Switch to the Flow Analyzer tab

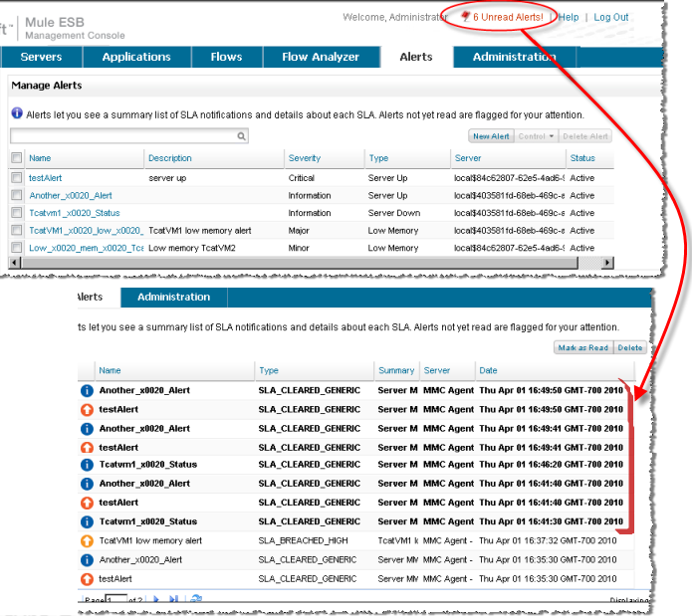coord(321,57)
